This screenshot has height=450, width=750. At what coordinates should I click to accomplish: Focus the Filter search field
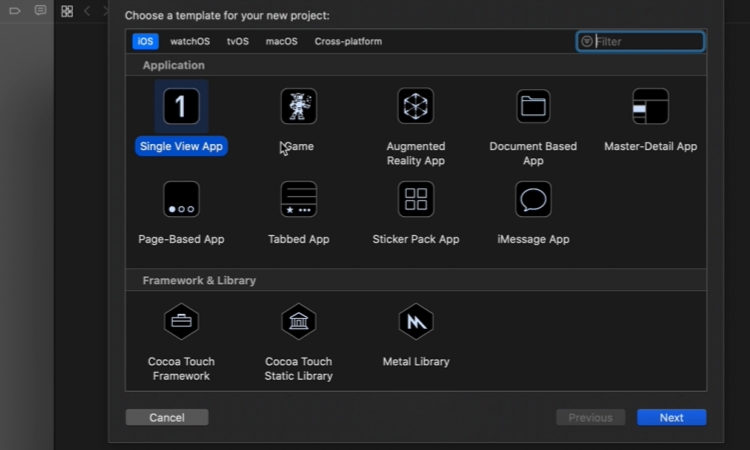640,42
